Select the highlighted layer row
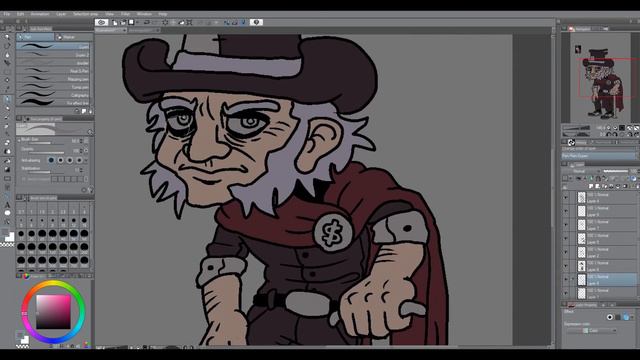 599,280
